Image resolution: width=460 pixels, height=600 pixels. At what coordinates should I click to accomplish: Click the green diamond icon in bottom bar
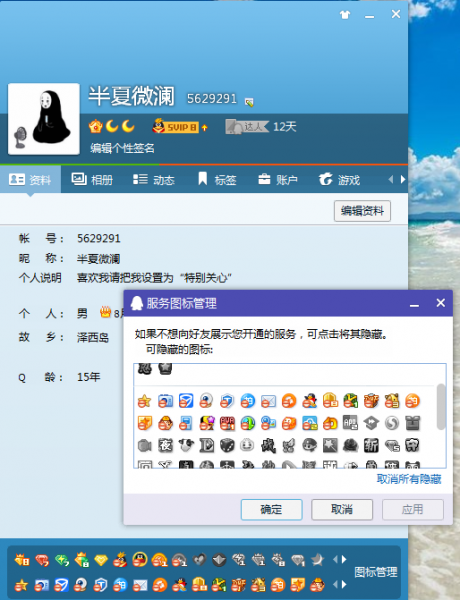62,560
